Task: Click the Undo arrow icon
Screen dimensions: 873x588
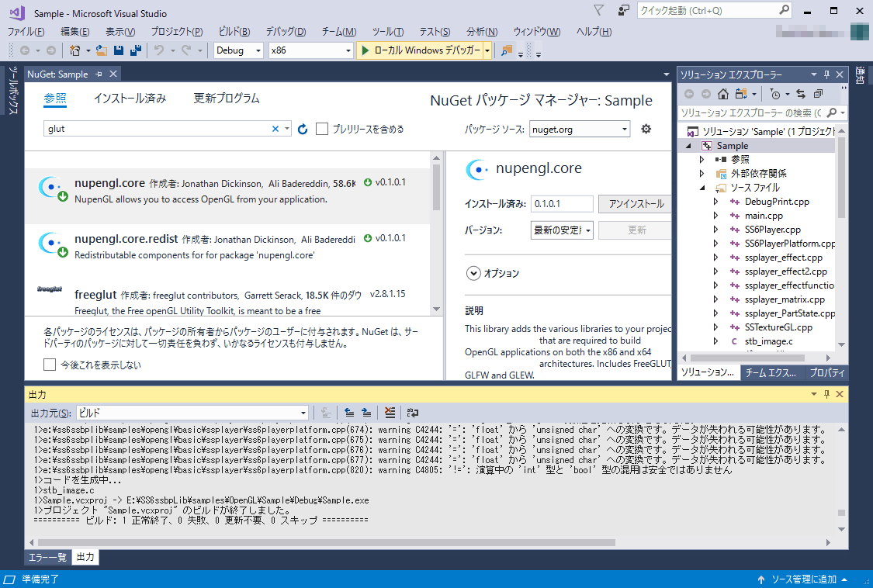Action: coord(159,50)
